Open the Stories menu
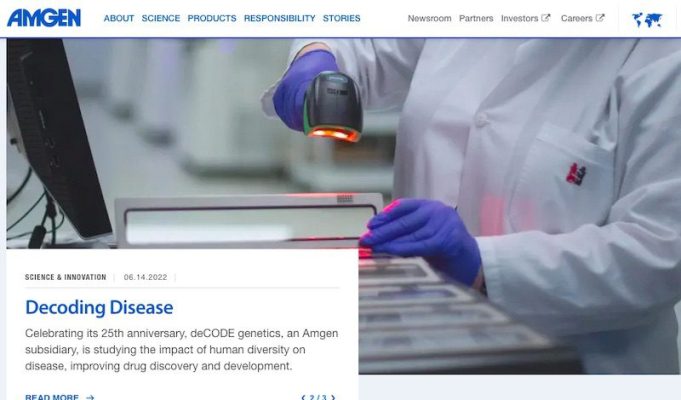Viewport: 681px width, 400px height. 341,18
